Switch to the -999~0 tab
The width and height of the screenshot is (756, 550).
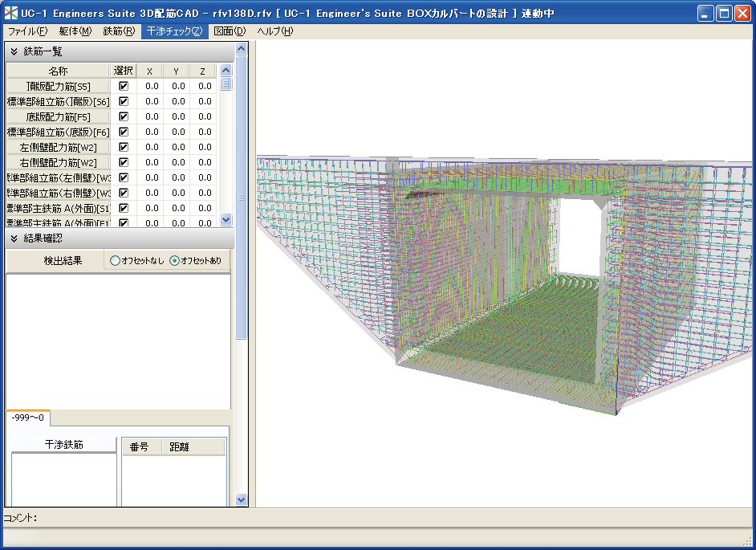(27, 418)
